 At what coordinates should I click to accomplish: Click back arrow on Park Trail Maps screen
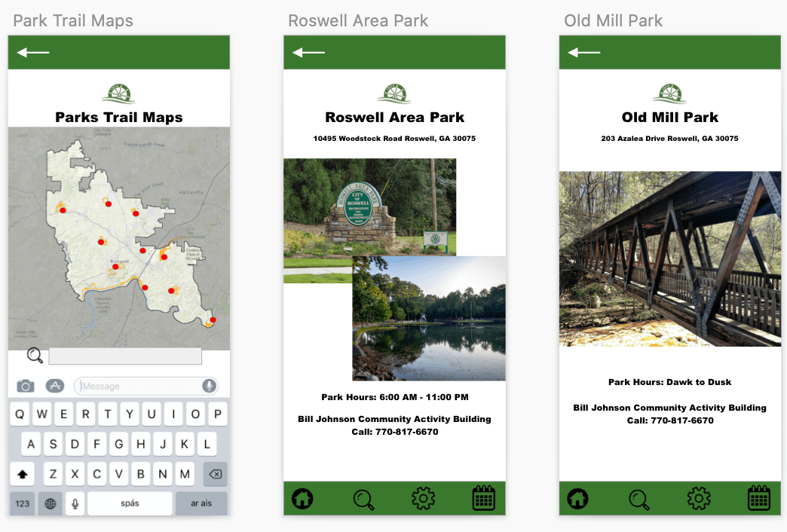pyautogui.click(x=33, y=53)
